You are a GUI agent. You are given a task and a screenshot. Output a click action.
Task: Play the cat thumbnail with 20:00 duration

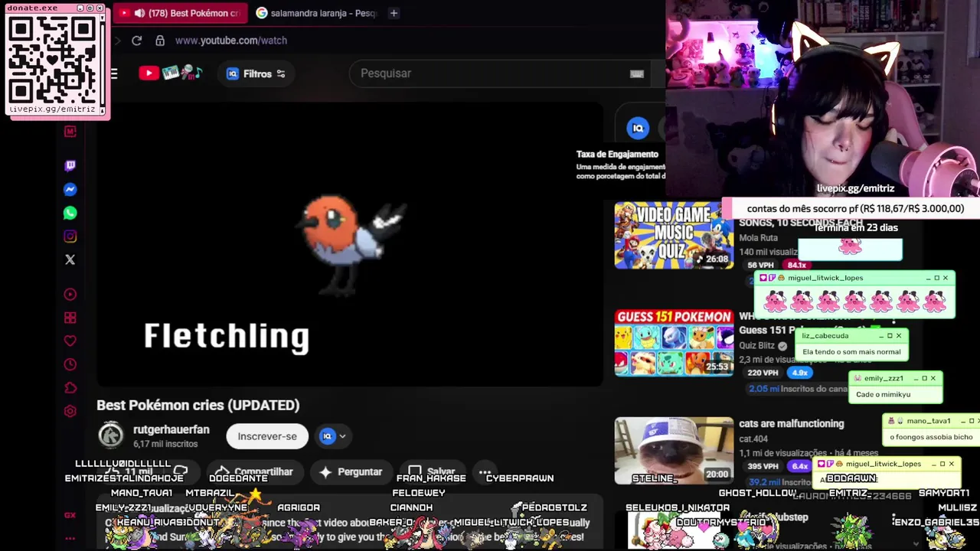click(x=674, y=451)
